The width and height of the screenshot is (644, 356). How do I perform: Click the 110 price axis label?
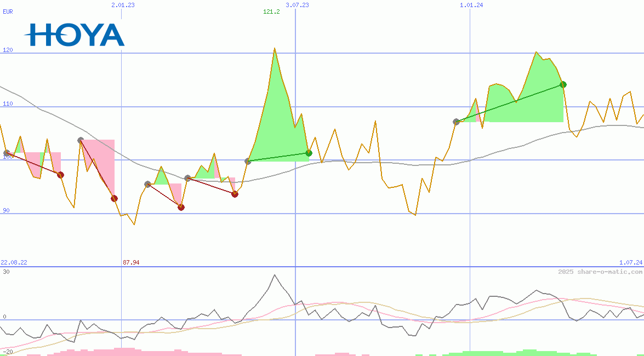point(8,104)
